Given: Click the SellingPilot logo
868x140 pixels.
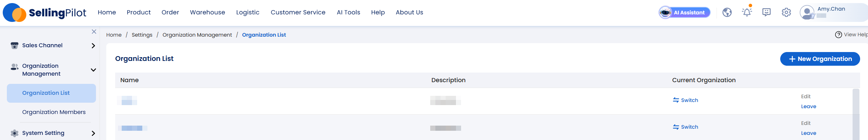Looking at the screenshot, I should [x=45, y=13].
